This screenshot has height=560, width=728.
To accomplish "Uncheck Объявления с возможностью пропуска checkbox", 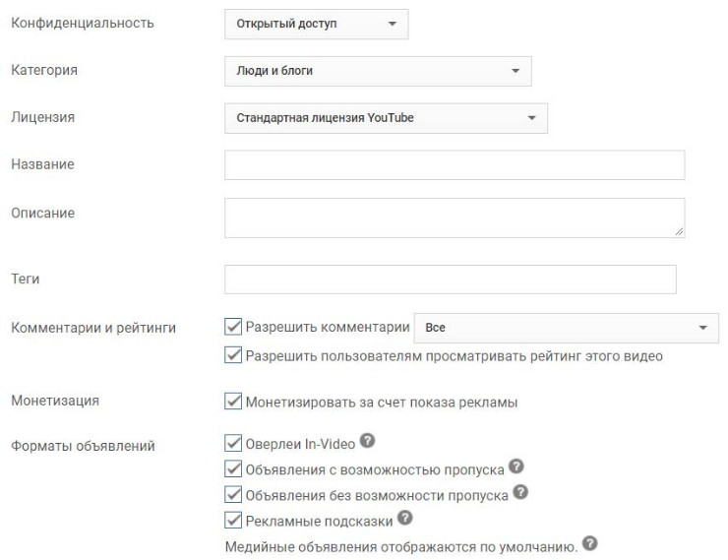I will point(233,469).
